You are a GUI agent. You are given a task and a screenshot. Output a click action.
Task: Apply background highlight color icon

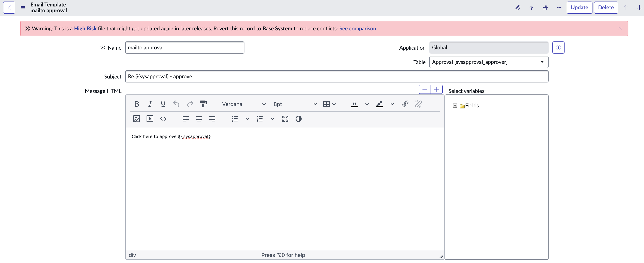click(x=379, y=104)
